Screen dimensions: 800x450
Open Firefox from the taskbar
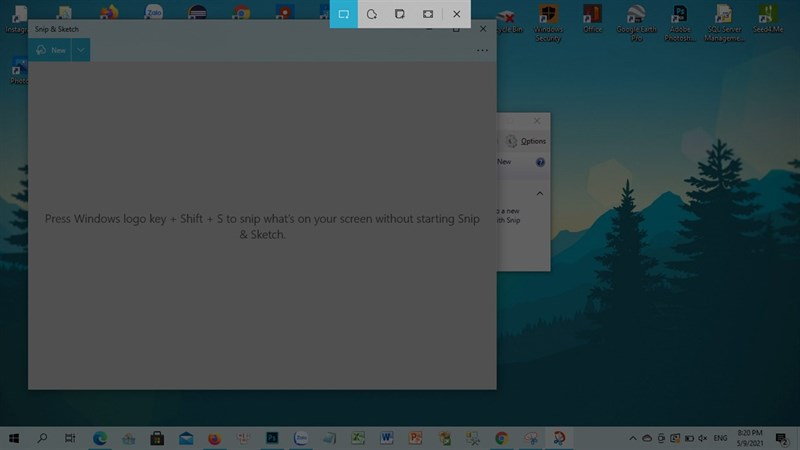coord(214,438)
